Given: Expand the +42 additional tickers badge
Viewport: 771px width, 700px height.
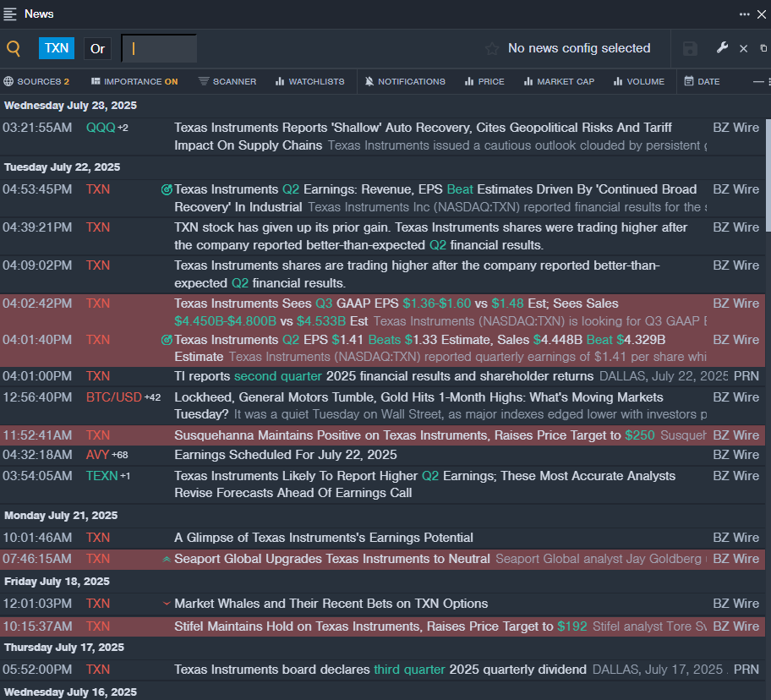Looking at the screenshot, I should coord(152,397).
